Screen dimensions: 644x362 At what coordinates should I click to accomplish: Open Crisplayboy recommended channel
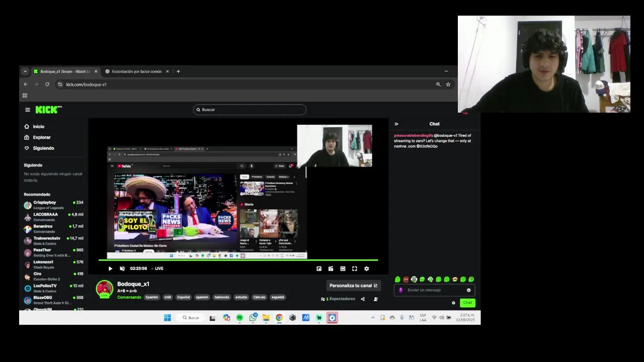point(53,205)
